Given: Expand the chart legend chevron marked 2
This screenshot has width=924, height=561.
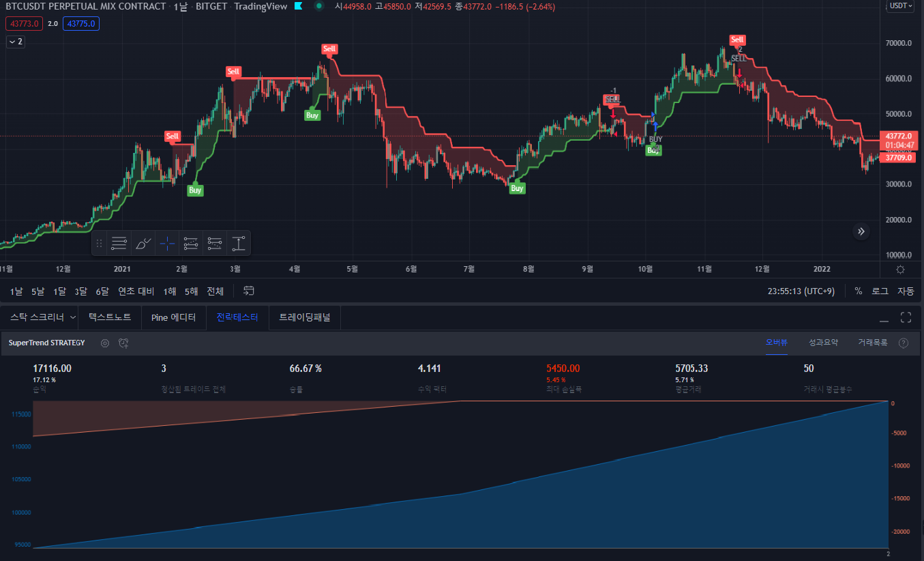Looking at the screenshot, I should click(15, 41).
